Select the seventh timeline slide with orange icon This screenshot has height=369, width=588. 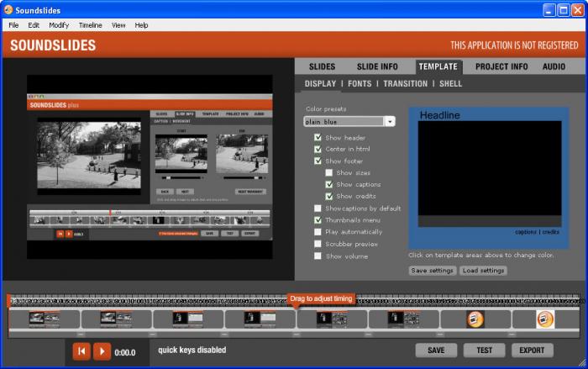point(475,319)
